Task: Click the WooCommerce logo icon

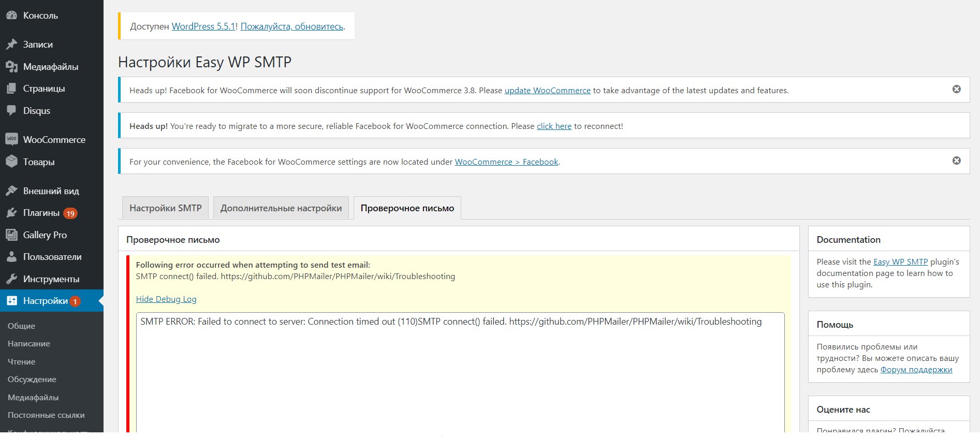Action: (11, 139)
